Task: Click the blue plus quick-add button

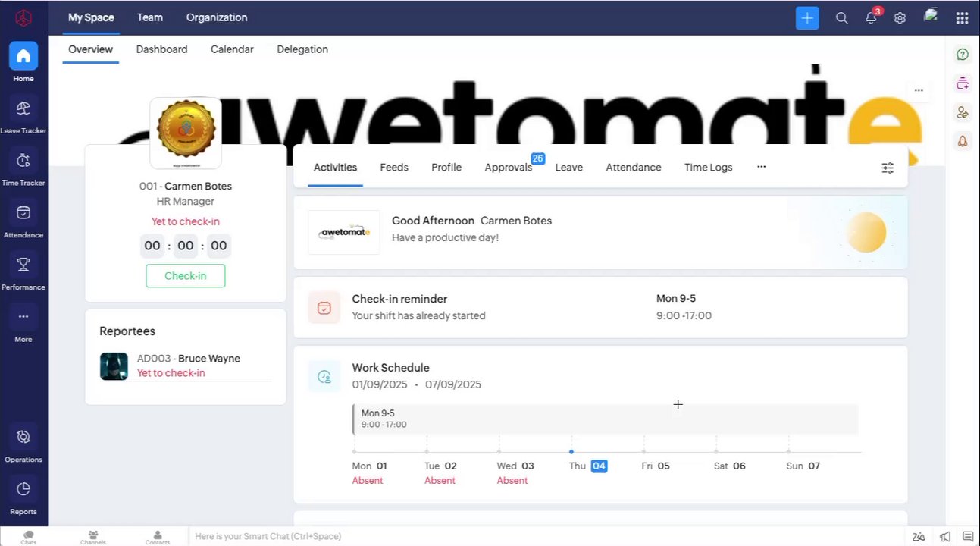Action: click(807, 18)
